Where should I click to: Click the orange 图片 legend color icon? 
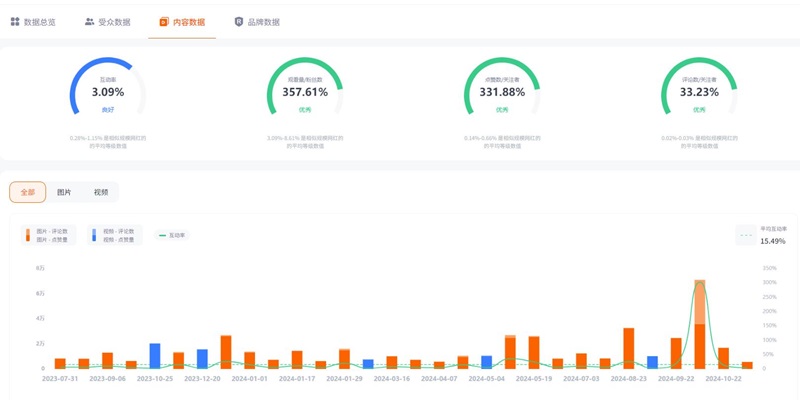(28, 235)
